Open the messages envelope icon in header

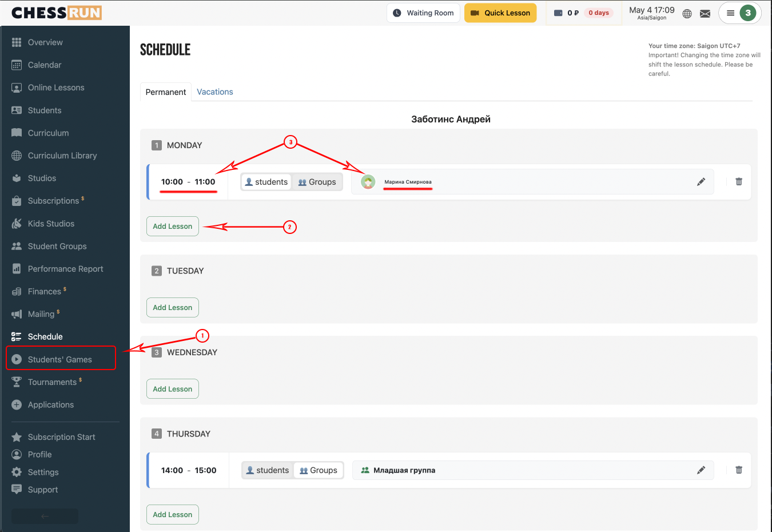705,14
